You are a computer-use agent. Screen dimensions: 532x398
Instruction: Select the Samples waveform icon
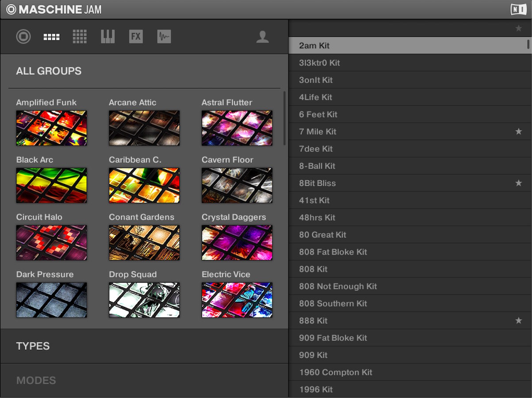point(164,36)
